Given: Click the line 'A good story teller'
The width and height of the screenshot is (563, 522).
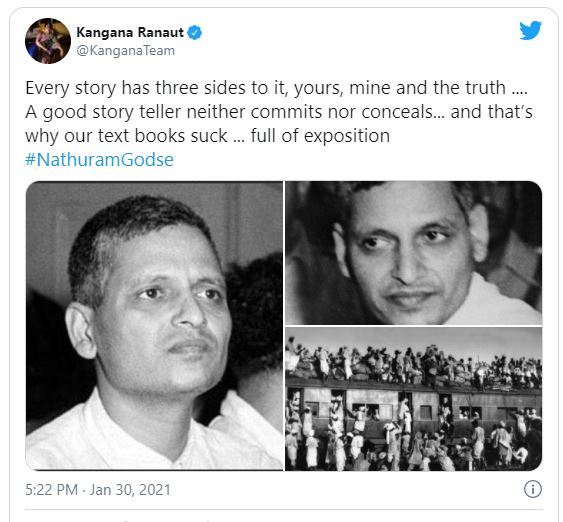Looking at the screenshot, I should click(x=279, y=112).
